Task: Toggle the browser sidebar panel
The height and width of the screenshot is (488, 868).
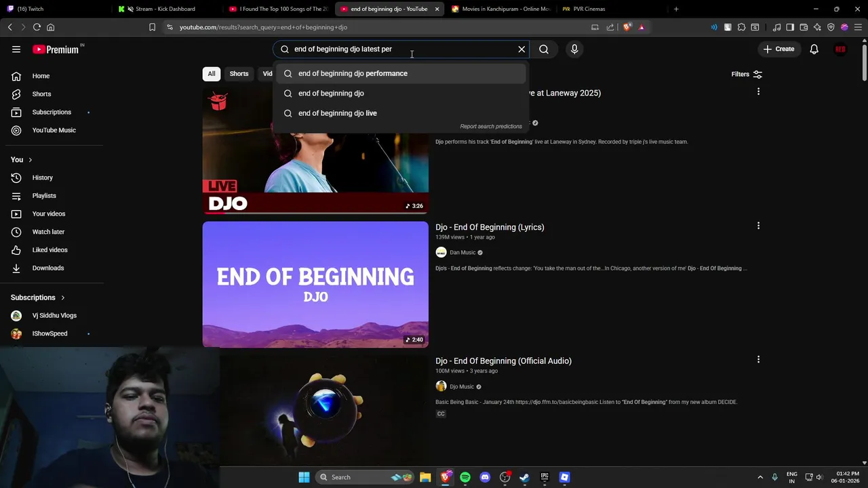Action: (x=790, y=27)
